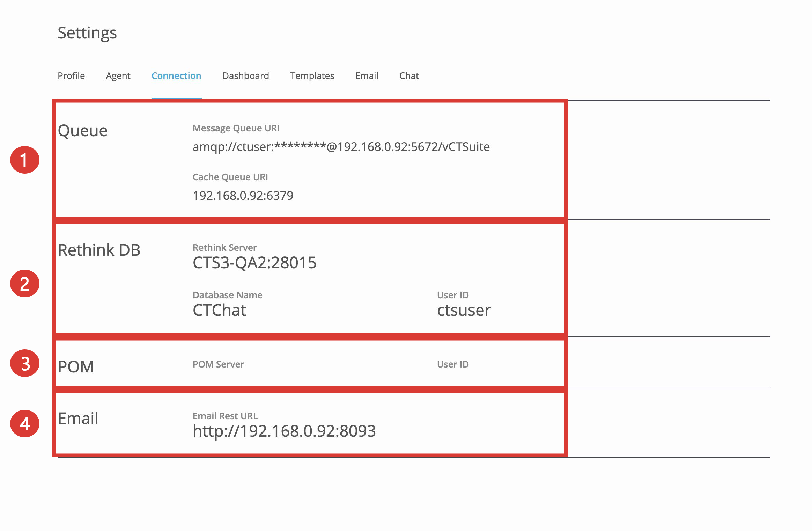Click the Database Name label

228,295
